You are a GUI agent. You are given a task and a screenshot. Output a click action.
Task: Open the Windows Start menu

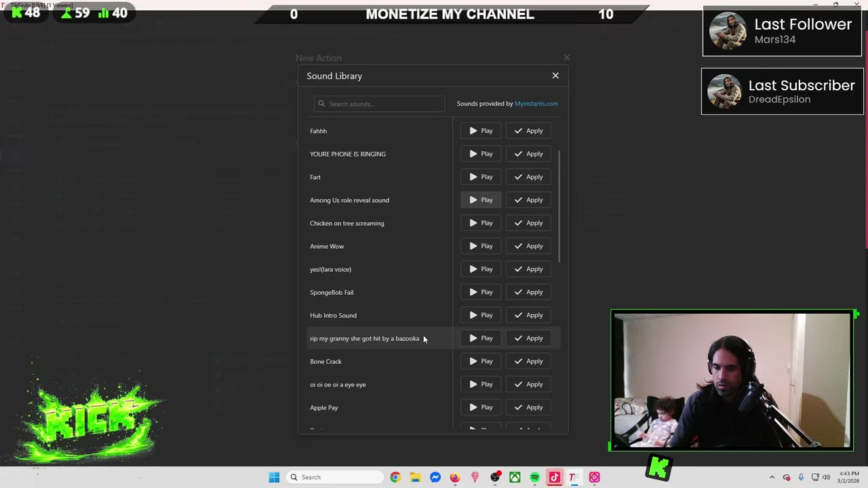point(274,477)
